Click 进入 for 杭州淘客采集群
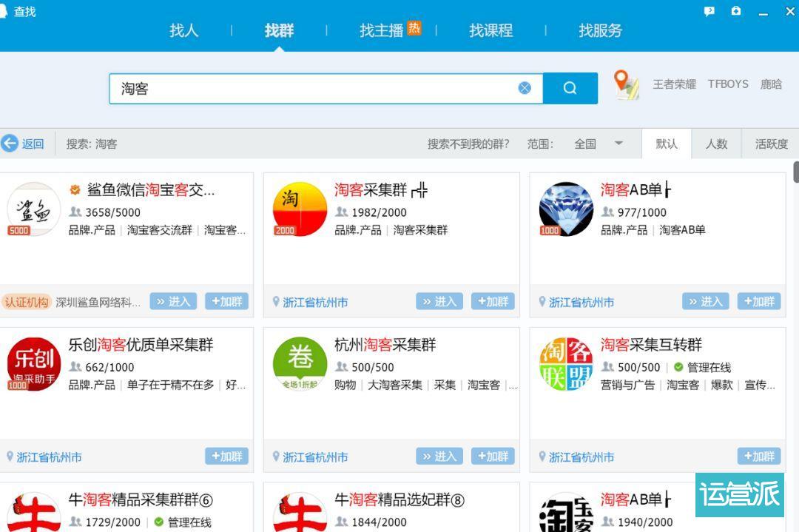799x532 pixels. point(439,456)
